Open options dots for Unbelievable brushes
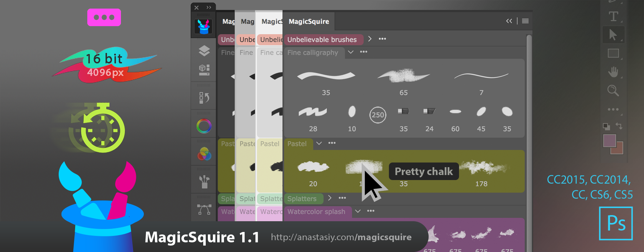 coord(382,39)
